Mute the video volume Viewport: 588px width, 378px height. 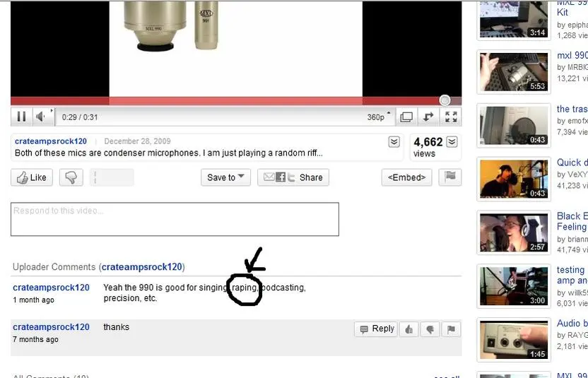(42, 117)
